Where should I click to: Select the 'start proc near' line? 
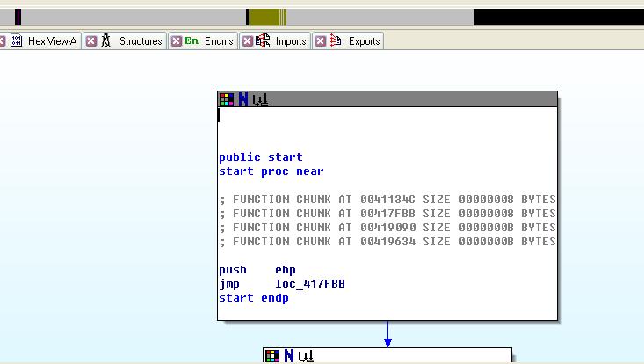click(271, 171)
